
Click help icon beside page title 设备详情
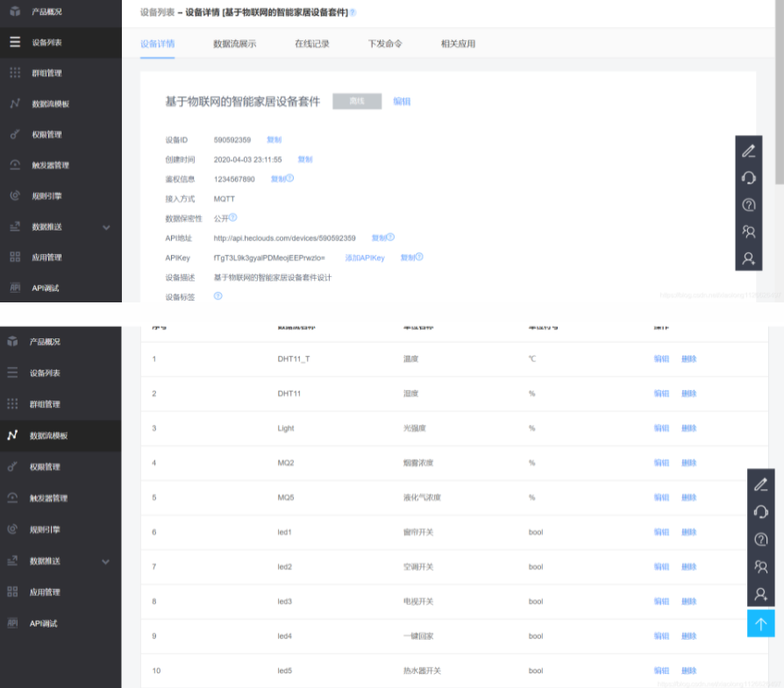pyautogui.click(x=353, y=12)
